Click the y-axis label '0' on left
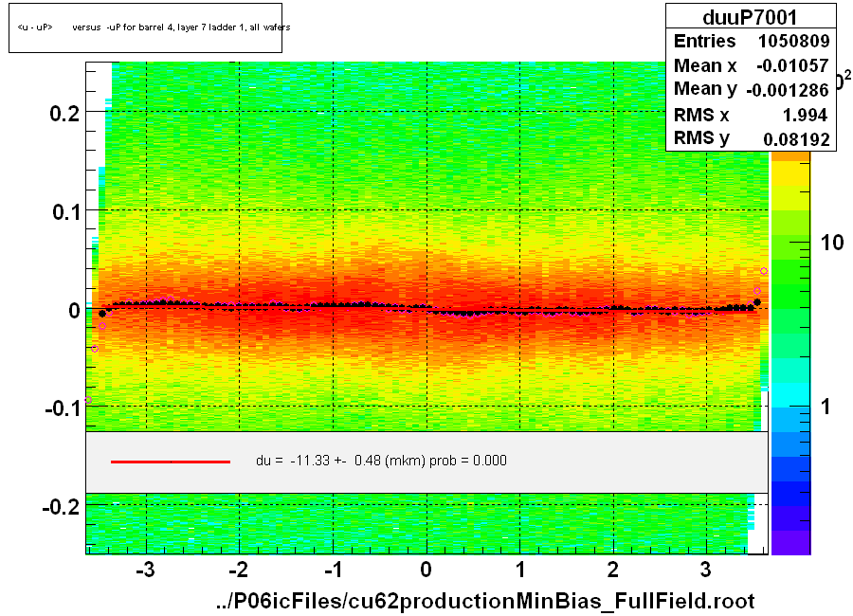This screenshot has height=616, width=853. 74,310
